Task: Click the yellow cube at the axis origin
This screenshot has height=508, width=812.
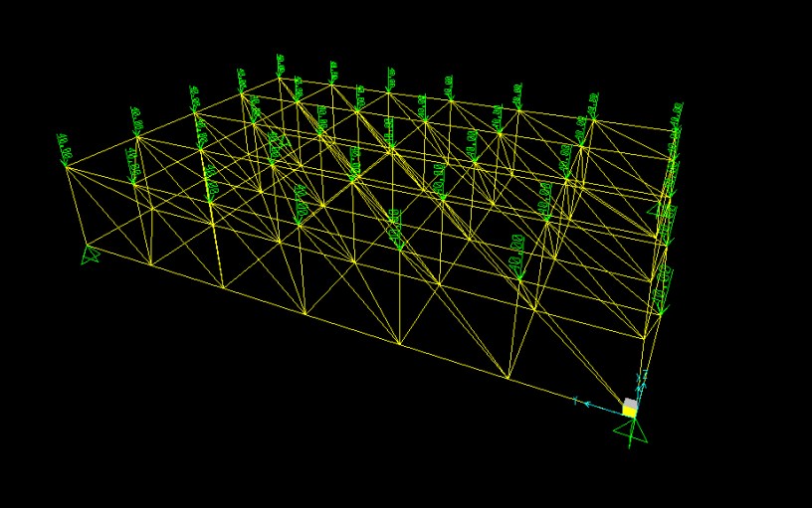Action: coord(629,410)
